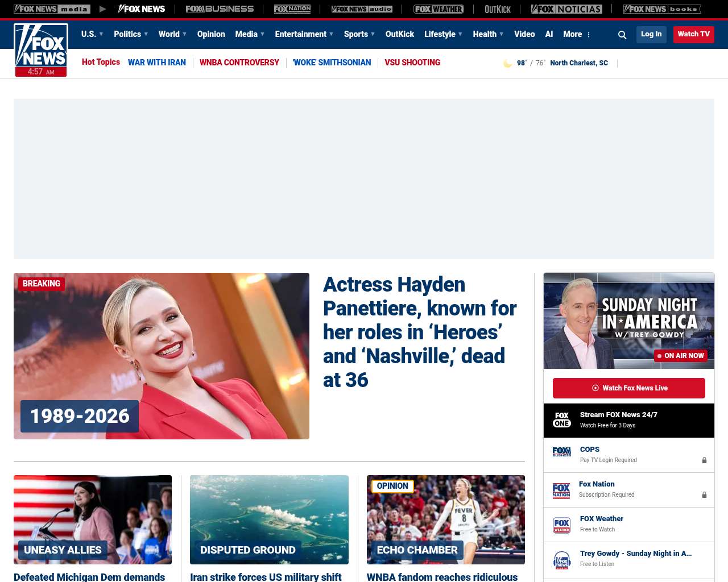The width and height of the screenshot is (728, 582).
Task: Open the Fox News Media network logo
Action: 52,9
